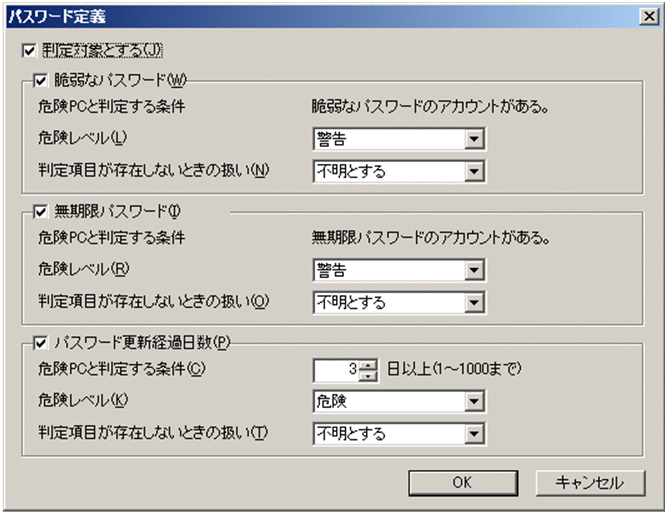
Task: Click the 無期限パスワードのアカウントがある text
Action: click(x=434, y=238)
